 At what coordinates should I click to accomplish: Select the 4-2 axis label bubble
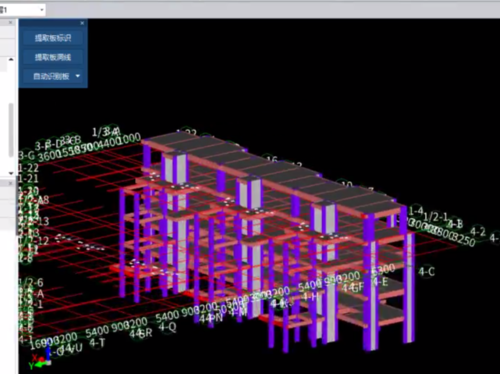coord(478,231)
